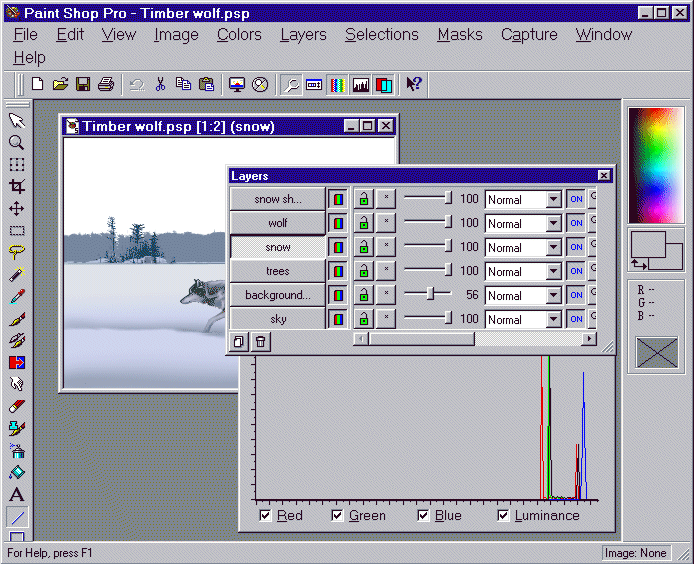The height and width of the screenshot is (564, 694).
Task: Open the Masks menu
Action: [x=459, y=35]
